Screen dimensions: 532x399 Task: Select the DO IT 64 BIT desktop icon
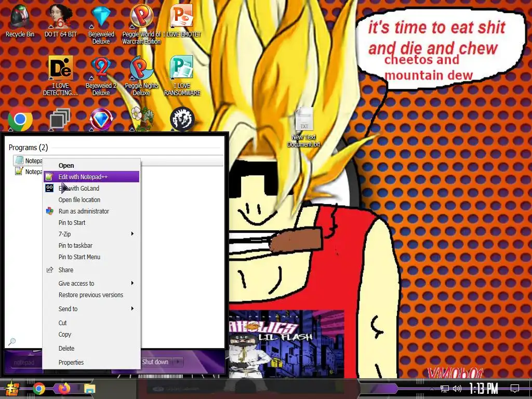point(61,20)
